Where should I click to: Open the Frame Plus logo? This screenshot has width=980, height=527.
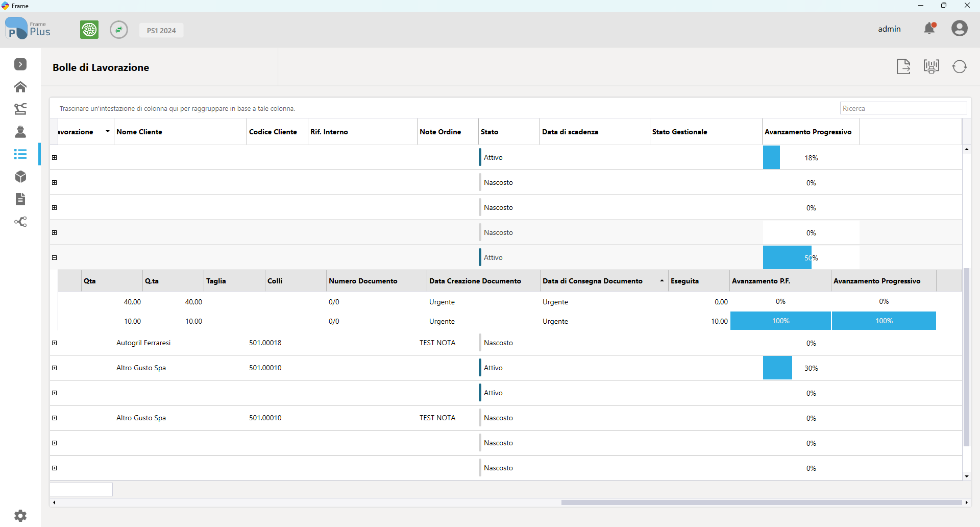[28, 29]
